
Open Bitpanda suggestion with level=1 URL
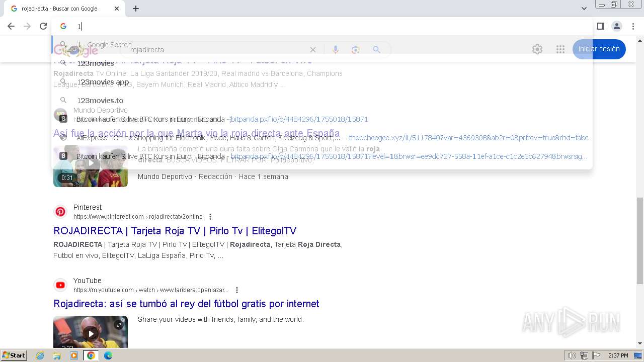323,156
